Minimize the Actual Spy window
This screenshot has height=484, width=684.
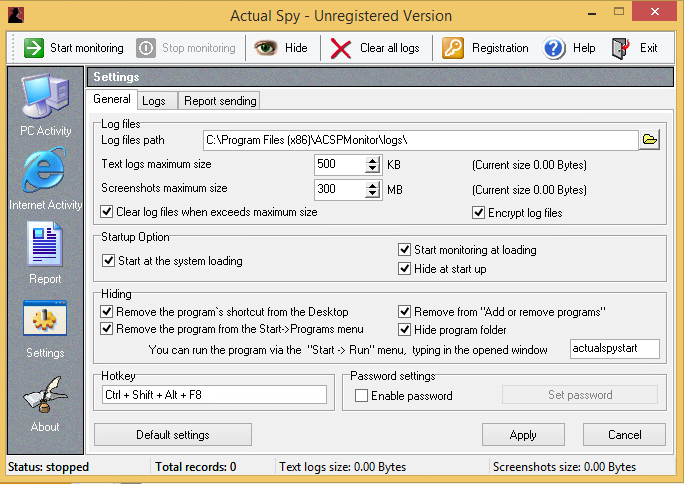point(592,14)
